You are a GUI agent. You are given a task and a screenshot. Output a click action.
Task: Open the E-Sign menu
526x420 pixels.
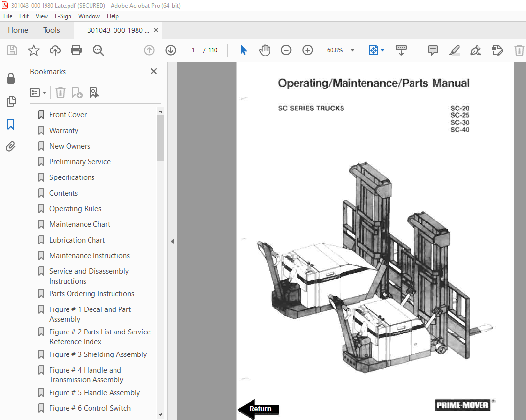coord(63,16)
